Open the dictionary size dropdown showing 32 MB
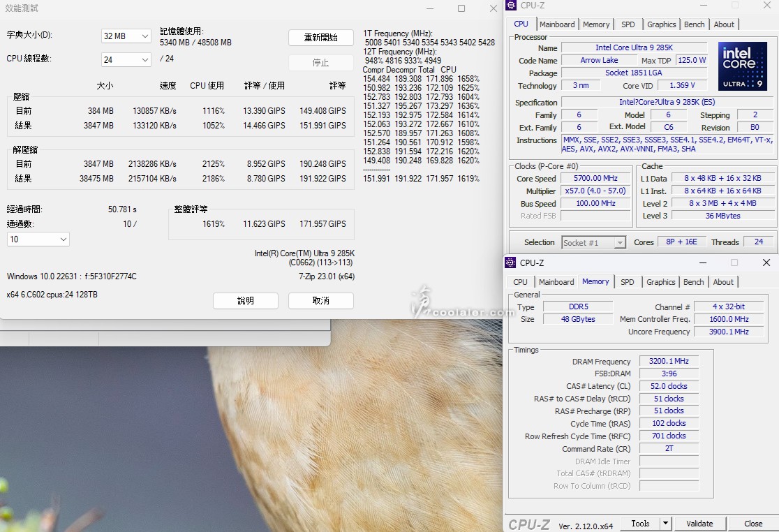The width and height of the screenshot is (779, 532). click(126, 36)
